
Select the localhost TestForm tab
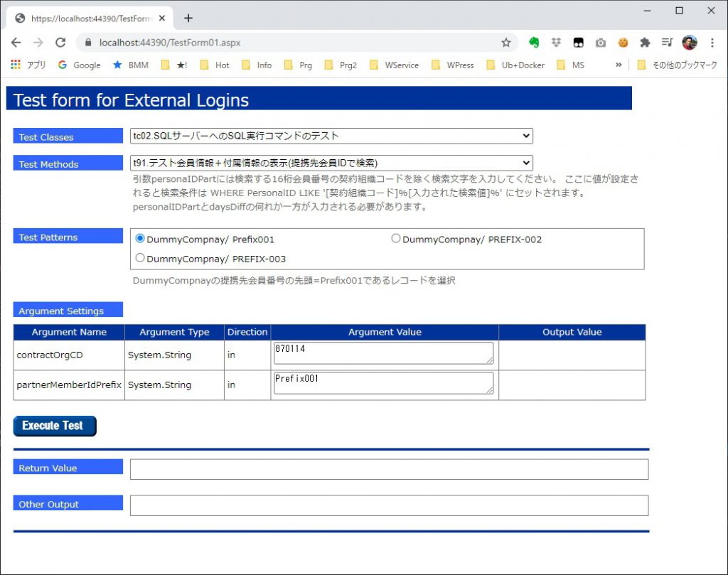coord(90,18)
